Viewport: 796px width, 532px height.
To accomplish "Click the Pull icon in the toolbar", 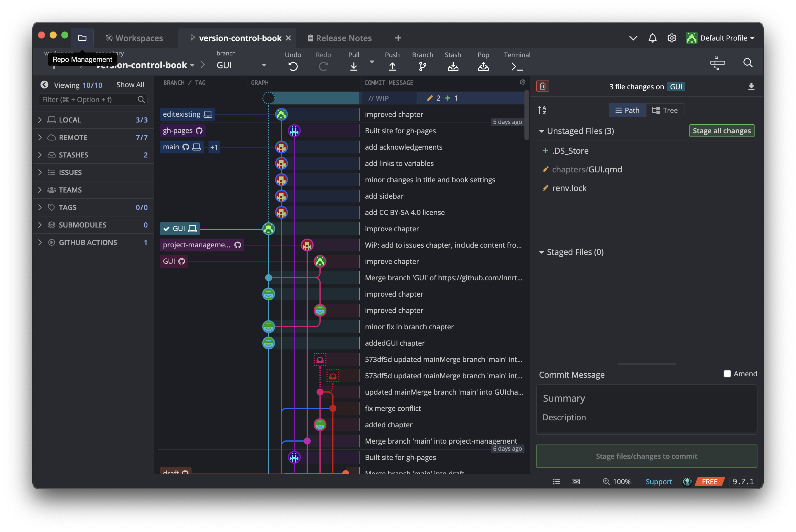I will [354, 66].
